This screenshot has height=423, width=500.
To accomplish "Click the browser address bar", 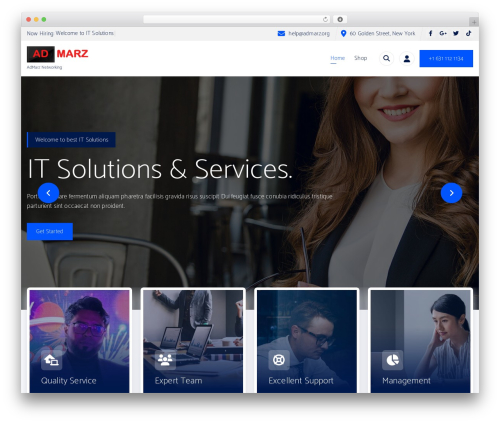I will pyautogui.click(x=237, y=19).
